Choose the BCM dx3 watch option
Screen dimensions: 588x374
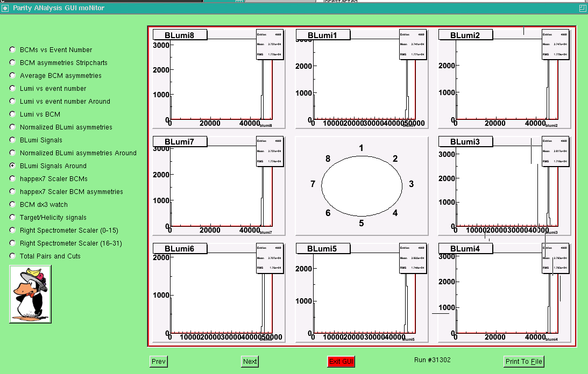click(x=13, y=205)
